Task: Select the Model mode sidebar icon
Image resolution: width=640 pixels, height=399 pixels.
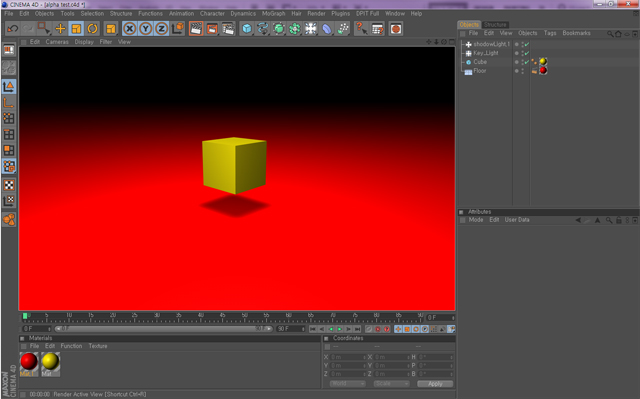Action: coord(9,86)
